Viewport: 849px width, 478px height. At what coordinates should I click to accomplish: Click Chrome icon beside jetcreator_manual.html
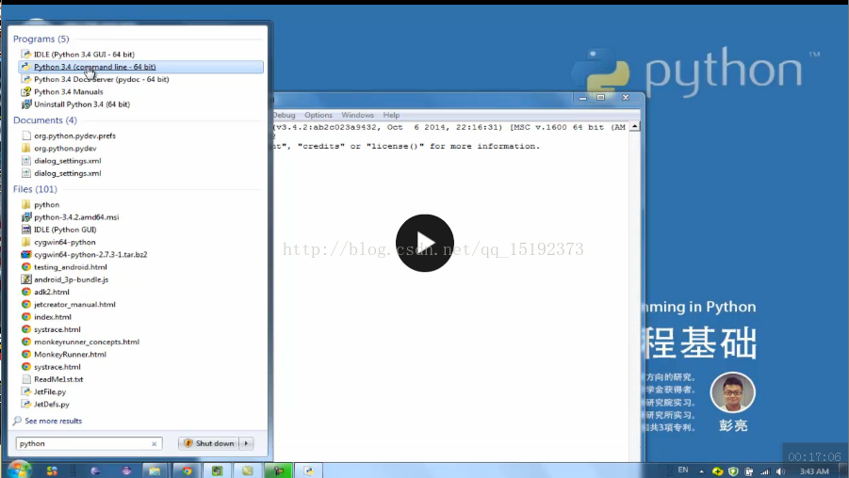[26, 304]
